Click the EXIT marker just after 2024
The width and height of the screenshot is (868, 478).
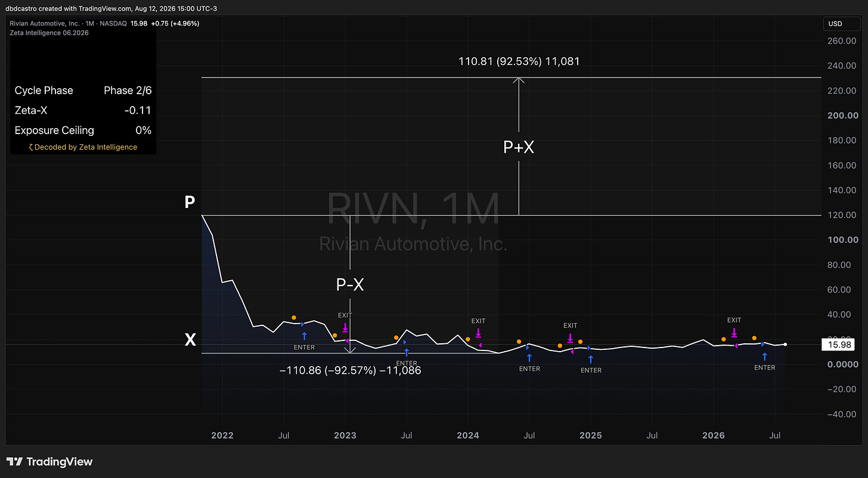point(478,327)
